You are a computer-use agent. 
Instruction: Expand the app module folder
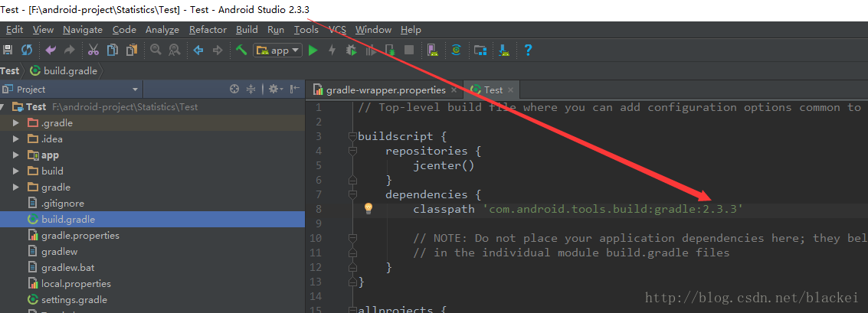click(16, 155)
